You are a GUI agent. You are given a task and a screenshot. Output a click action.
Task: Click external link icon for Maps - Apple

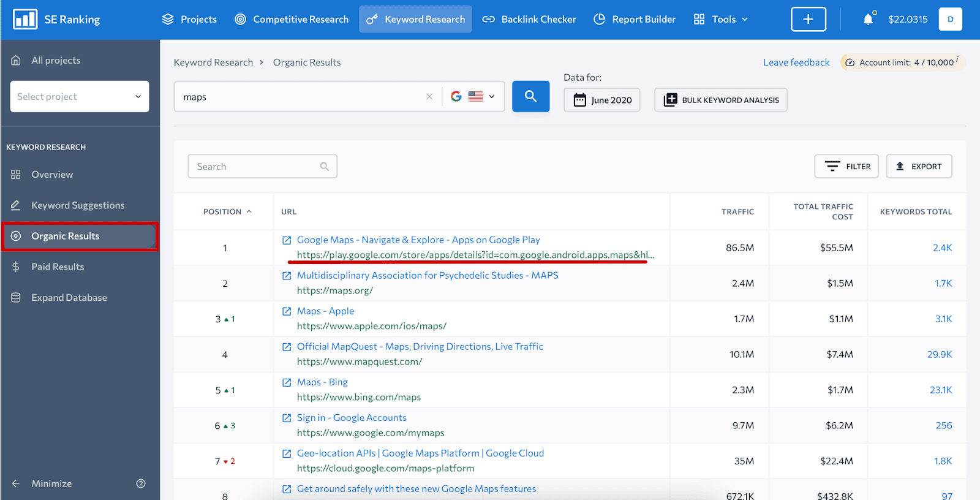287,311
